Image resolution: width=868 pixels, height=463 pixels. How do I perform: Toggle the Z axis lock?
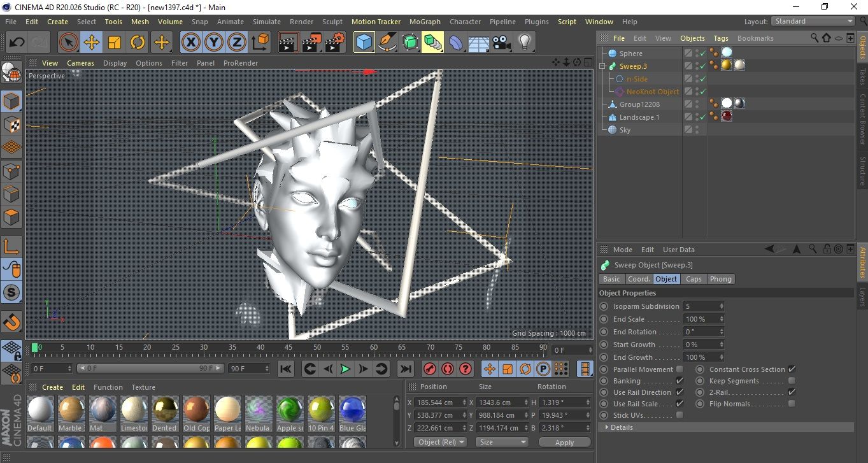click(x=237, y=43)
